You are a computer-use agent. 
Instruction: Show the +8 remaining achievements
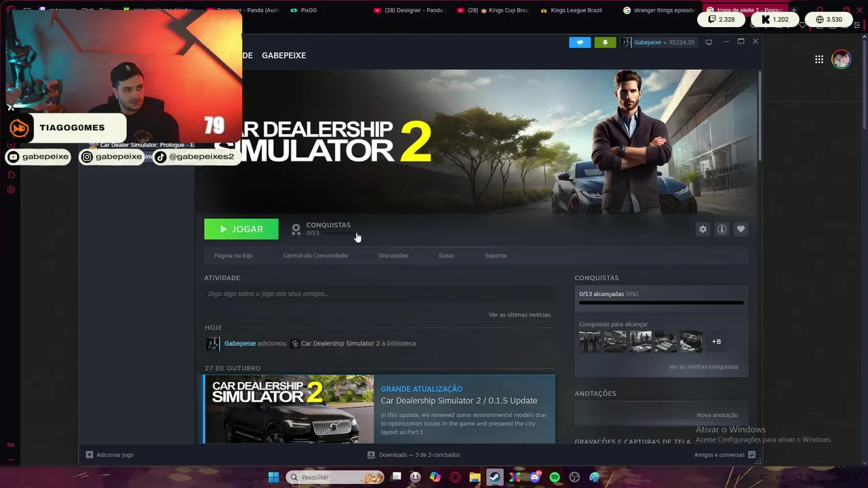[x=716, y=342]
